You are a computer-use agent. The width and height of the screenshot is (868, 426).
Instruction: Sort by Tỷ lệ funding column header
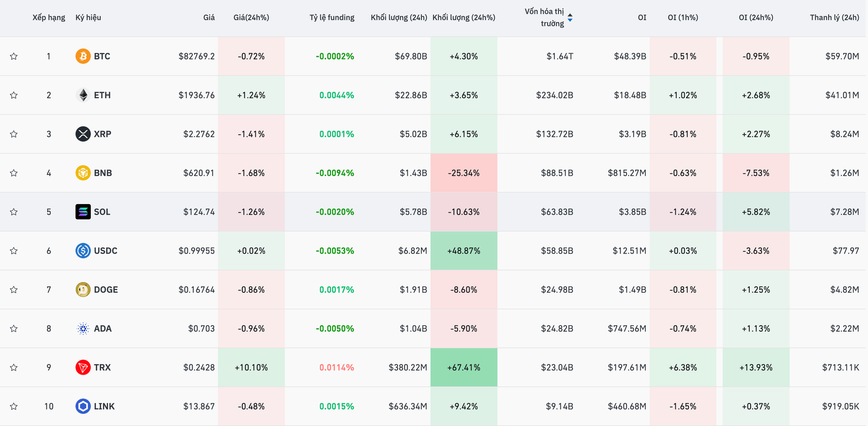pyautogui.click(x=332, y=18)
